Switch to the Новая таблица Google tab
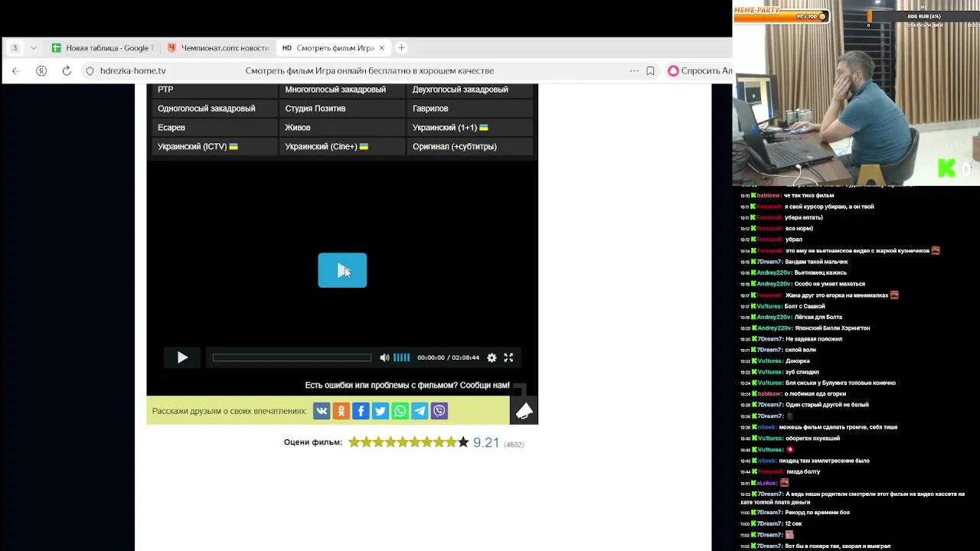980x551 pixels. (x=102, y=47)
